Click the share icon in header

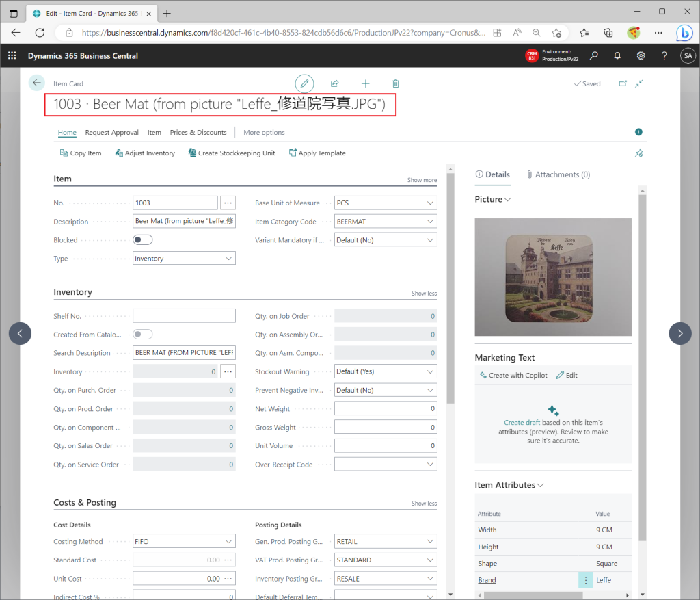[335, 83]
